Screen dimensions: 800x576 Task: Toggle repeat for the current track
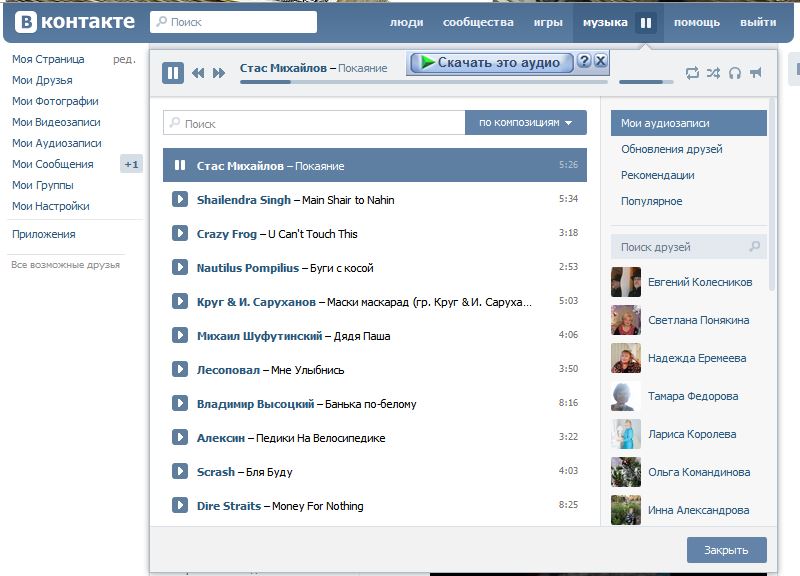[692, 73]
